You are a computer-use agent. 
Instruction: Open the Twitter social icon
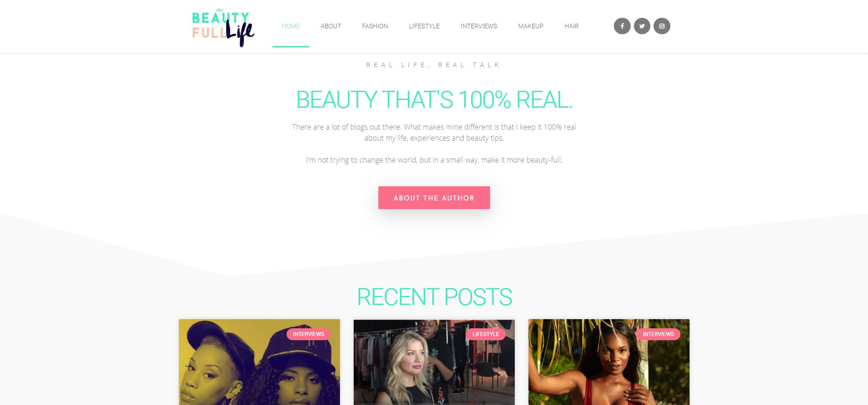[642, 26]
